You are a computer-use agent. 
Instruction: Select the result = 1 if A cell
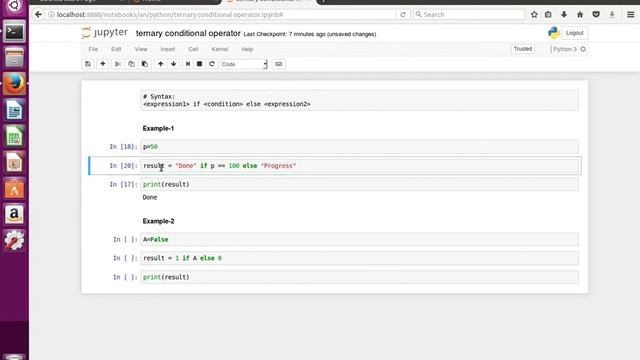click(359, 258)
